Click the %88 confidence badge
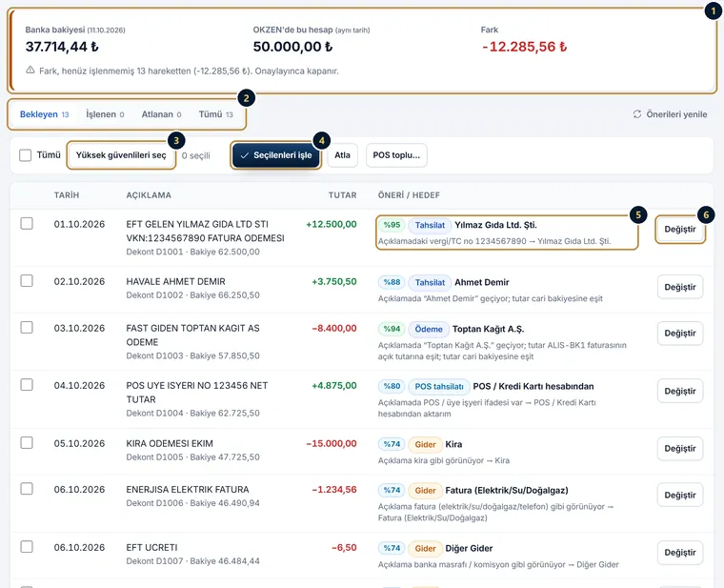The width and height of the screenshot is (724, 588). click(392, 282)
